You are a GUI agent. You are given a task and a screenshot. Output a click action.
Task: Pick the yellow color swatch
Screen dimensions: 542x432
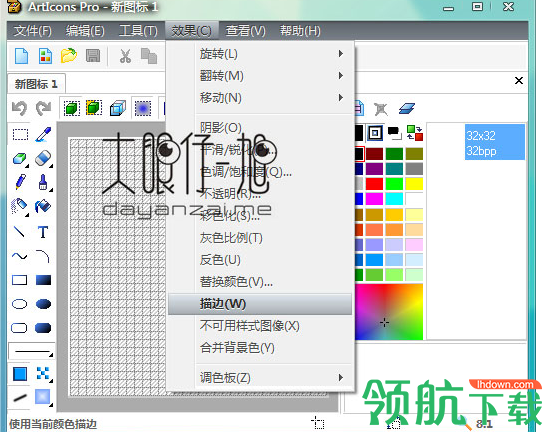414,184
